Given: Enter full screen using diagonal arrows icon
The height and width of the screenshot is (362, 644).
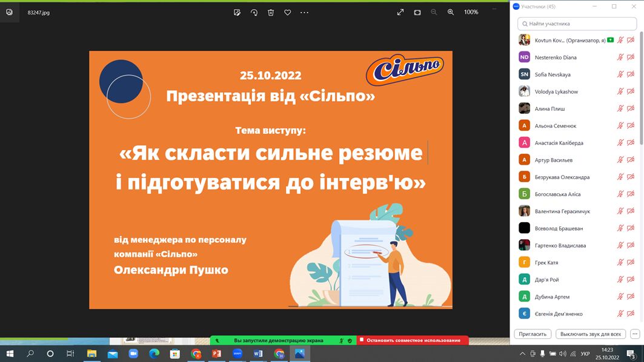Looking at the screenshot, I should pyautogui.click(x=400, y=12).
